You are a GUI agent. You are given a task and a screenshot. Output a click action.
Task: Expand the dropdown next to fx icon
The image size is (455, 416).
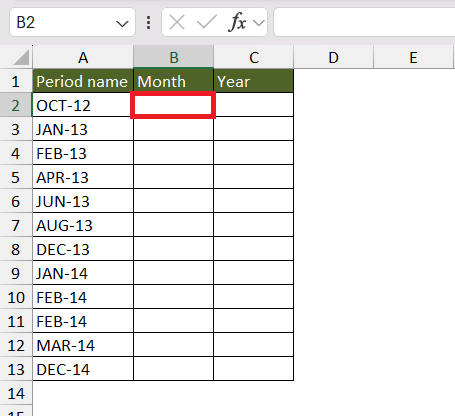coord(259,23)
